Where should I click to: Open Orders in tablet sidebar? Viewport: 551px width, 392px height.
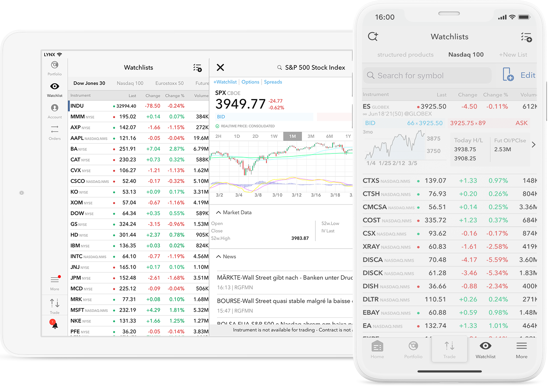tap(55, 133)
